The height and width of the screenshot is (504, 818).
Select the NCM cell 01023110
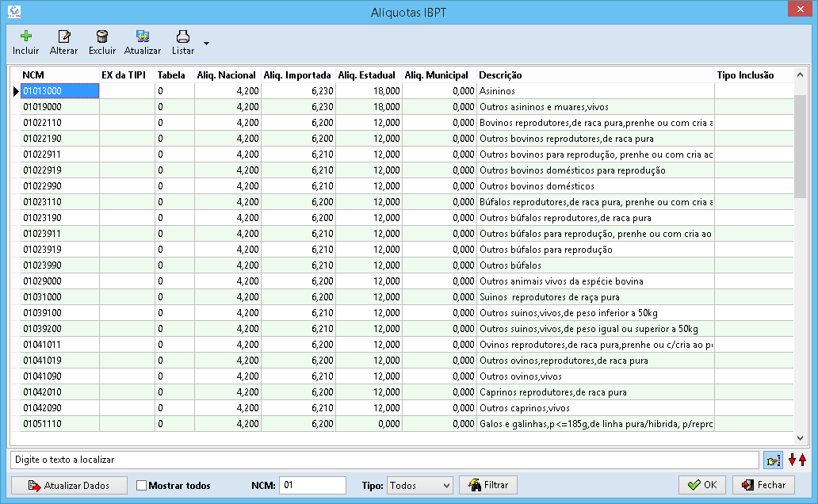(59, 202)
